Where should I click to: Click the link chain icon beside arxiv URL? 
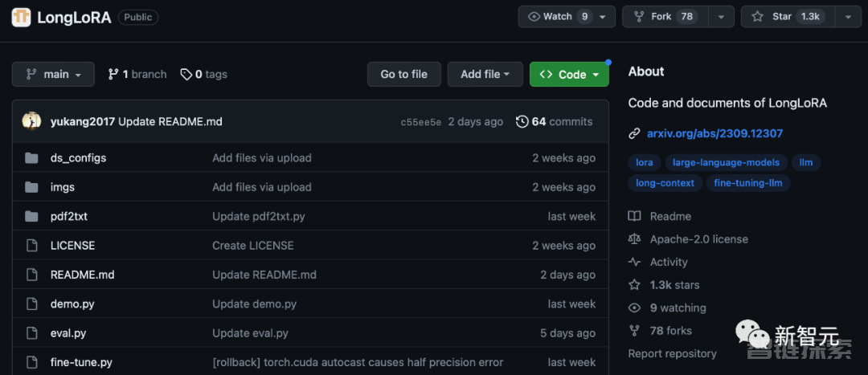point(634,134)
